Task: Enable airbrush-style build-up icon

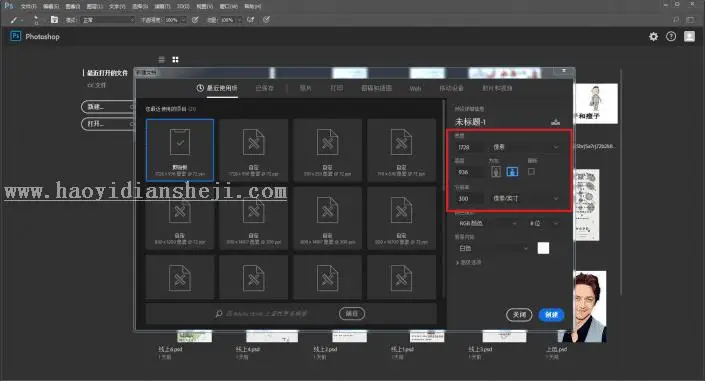Action: pos(250,20)
